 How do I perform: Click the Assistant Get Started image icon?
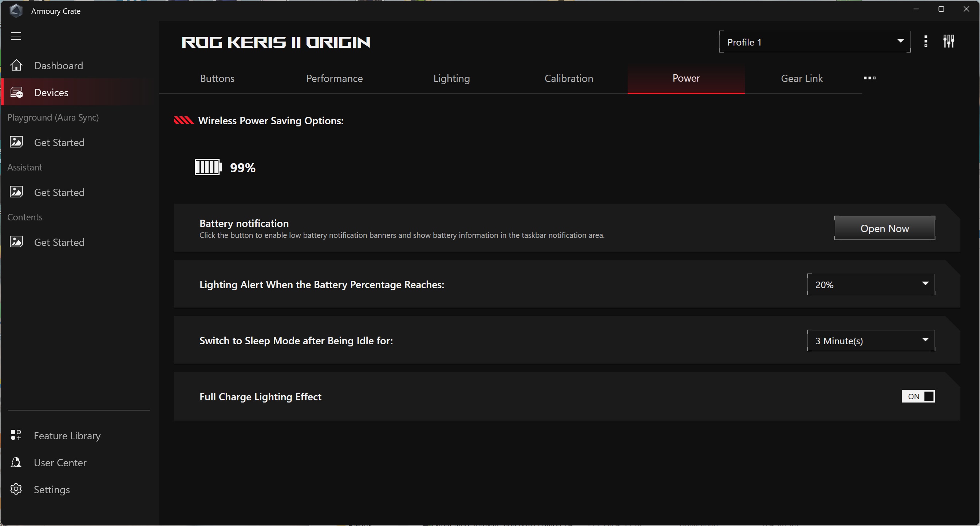[x=16, y=192]
